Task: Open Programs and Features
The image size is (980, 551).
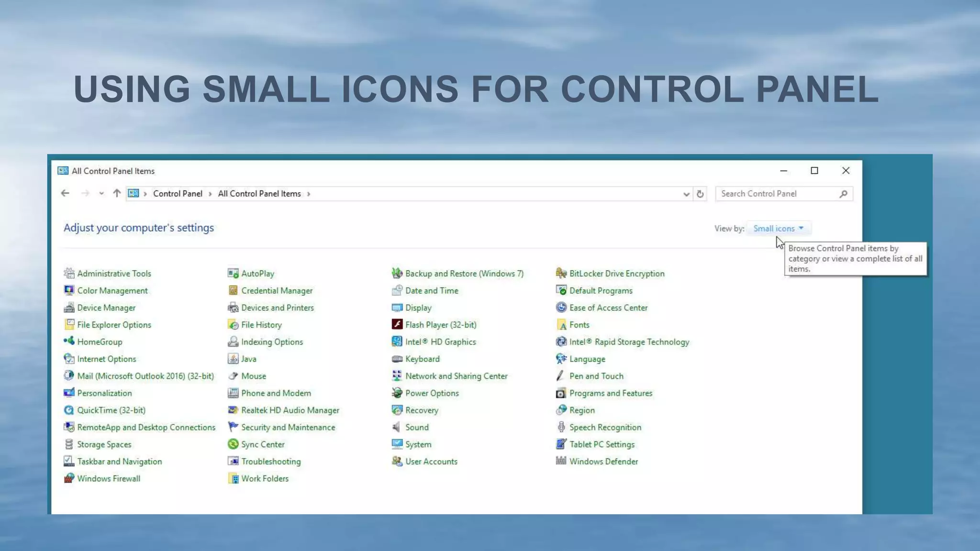Action: tap(604, 393)
